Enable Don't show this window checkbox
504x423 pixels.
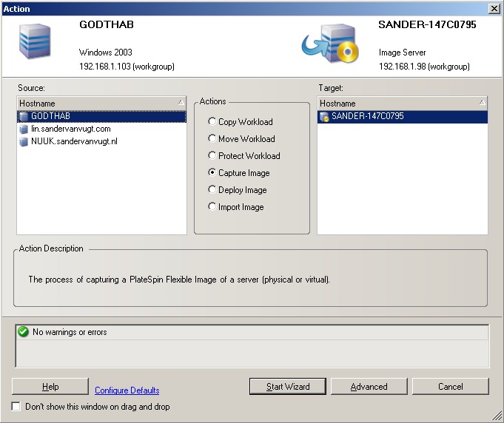coord(17,407)
